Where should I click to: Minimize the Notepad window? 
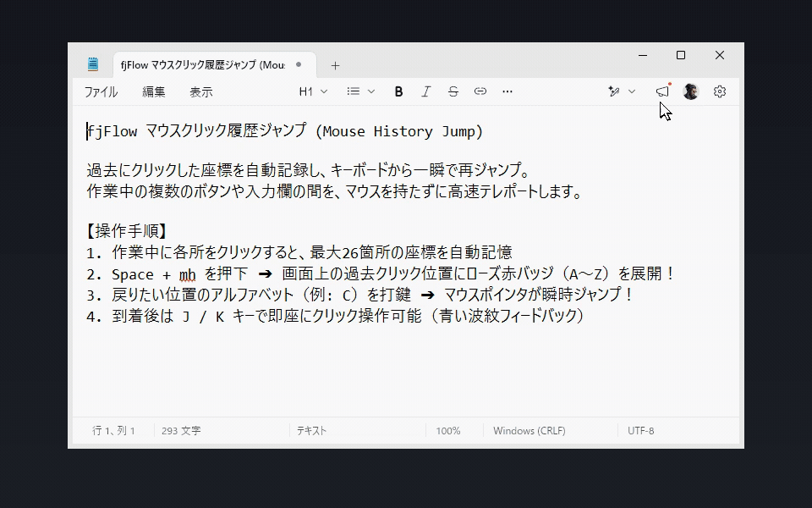point(643,55)
